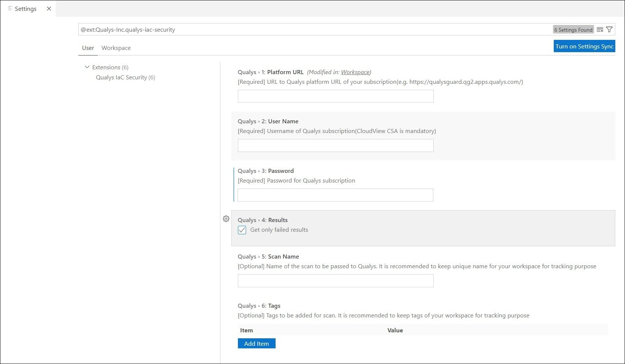The width and height of the screenshot is (625, 364).
Task: Clear the settings search input icon
Action: click(600, 29)
